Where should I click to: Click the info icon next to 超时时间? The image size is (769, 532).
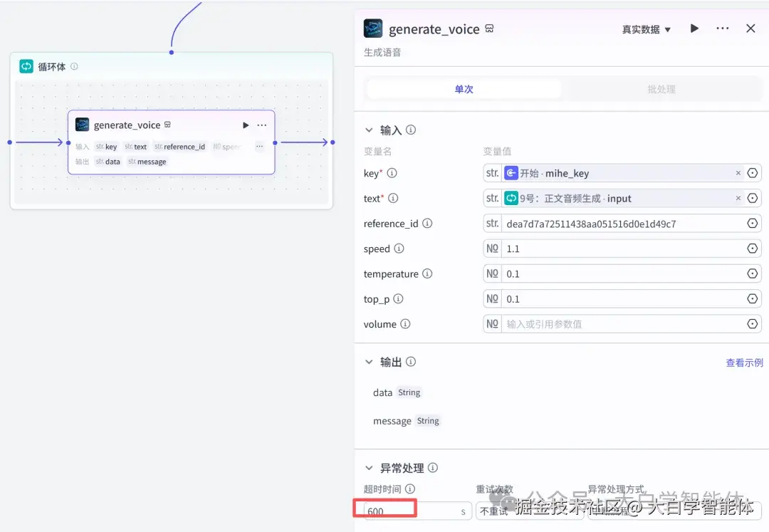pos(410,489)
